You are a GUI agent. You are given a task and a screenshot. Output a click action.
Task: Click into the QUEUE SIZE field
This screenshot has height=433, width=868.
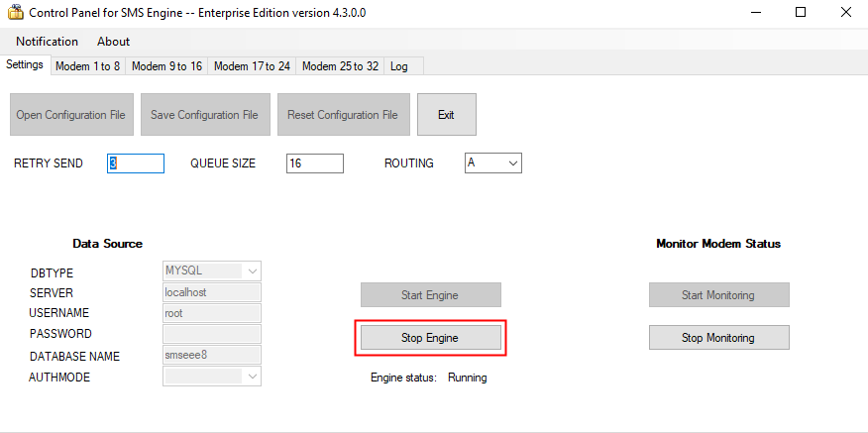point(314,163)
